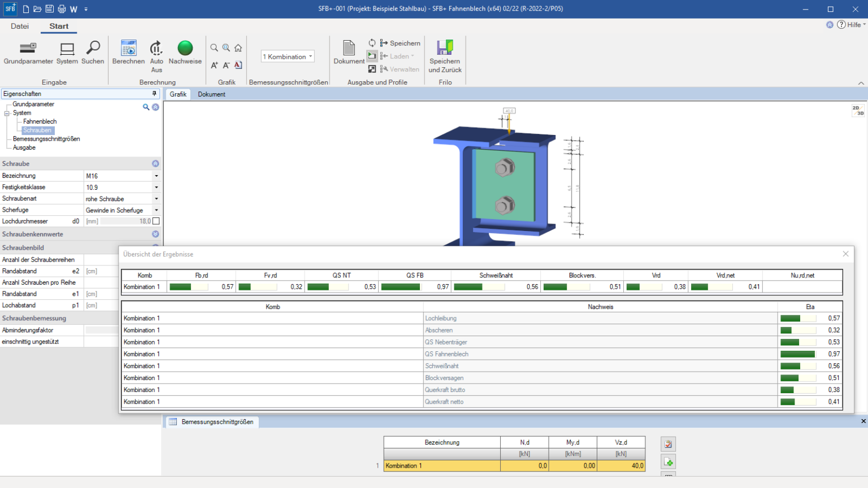Image resolution: width=868 pixels, height=488 pixels.
Task: Click the green Nachweise indicator
Action: coord(185,49)
